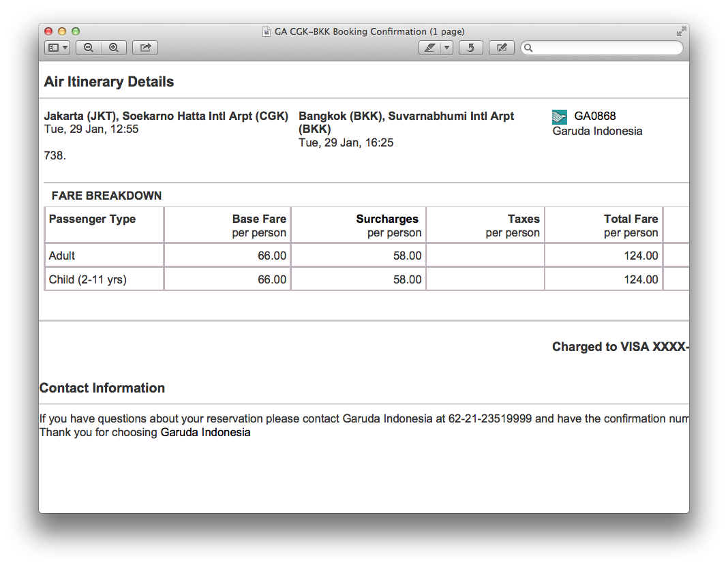Viewport: 728px width, 567px height.
Task: Click 'Garuda Indonesia' under flight number
Action: tap(598, 132)
